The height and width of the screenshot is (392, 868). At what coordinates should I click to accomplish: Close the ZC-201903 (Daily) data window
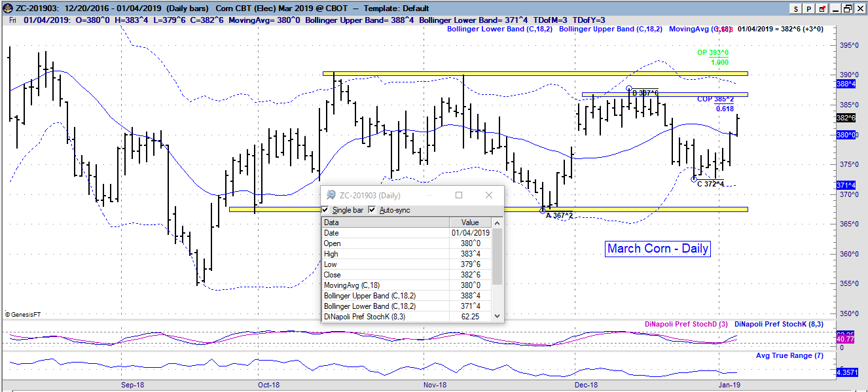click(x=489, y=195)
